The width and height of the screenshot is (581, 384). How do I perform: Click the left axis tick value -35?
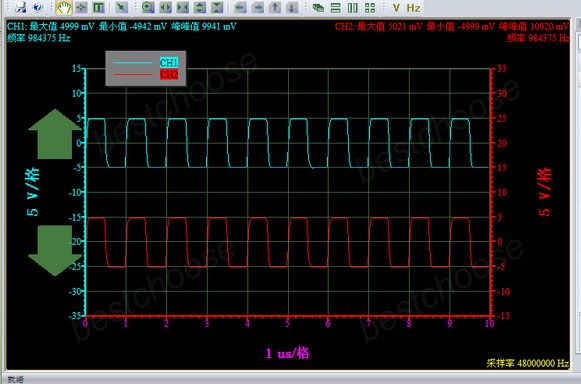pos(74,316)
